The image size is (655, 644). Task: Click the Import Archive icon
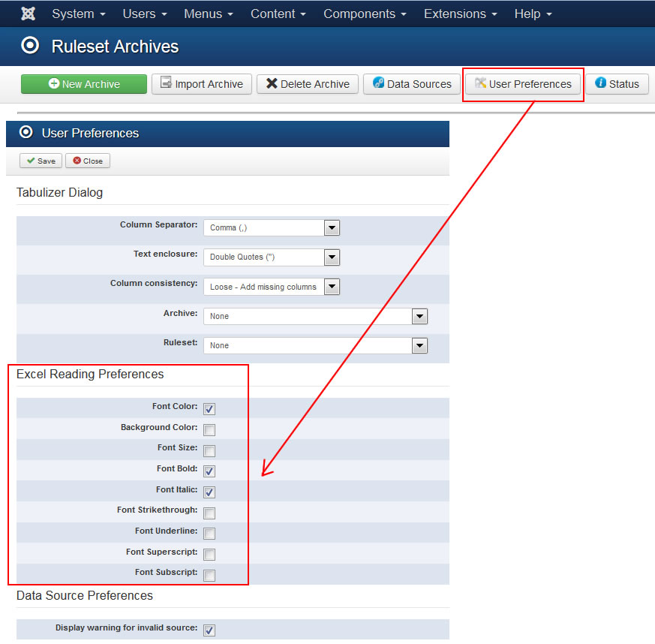pyautogui.click(x=166, y=83)
